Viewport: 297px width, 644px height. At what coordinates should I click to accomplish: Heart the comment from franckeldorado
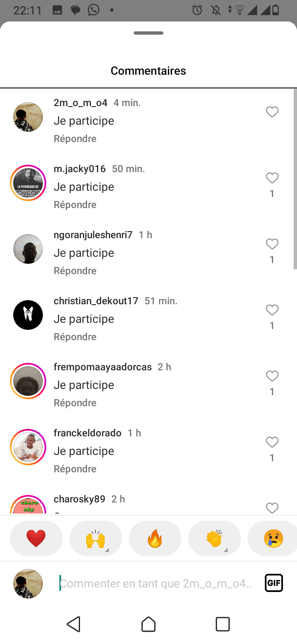pyautogui.click(x=272, y=442)
